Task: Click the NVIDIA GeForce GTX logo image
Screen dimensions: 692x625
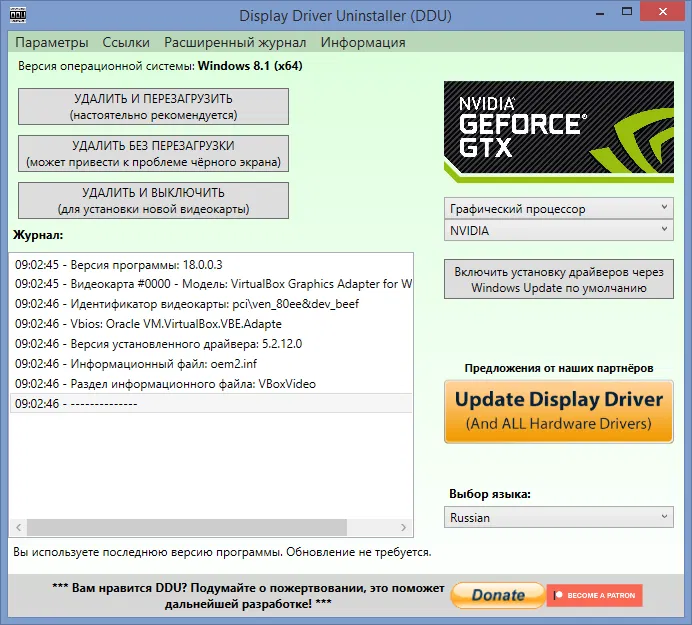Action: pyautogui.click(x=559, y=132)
